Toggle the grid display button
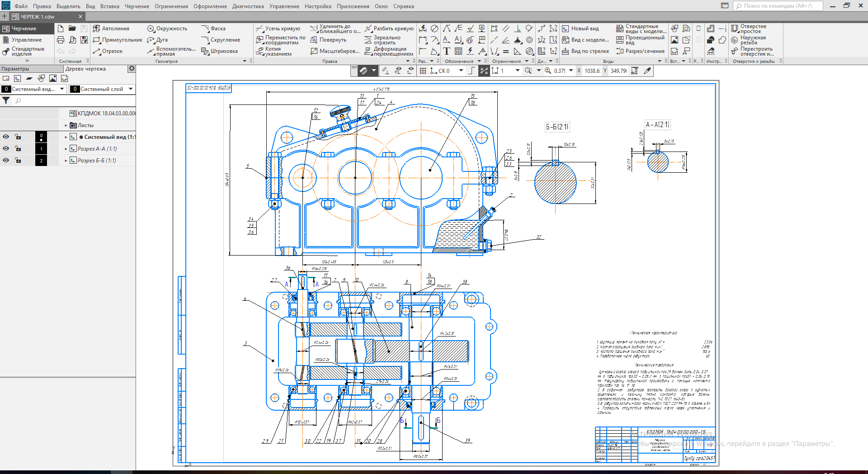This screenshot has width=868, height=474. 423,71
